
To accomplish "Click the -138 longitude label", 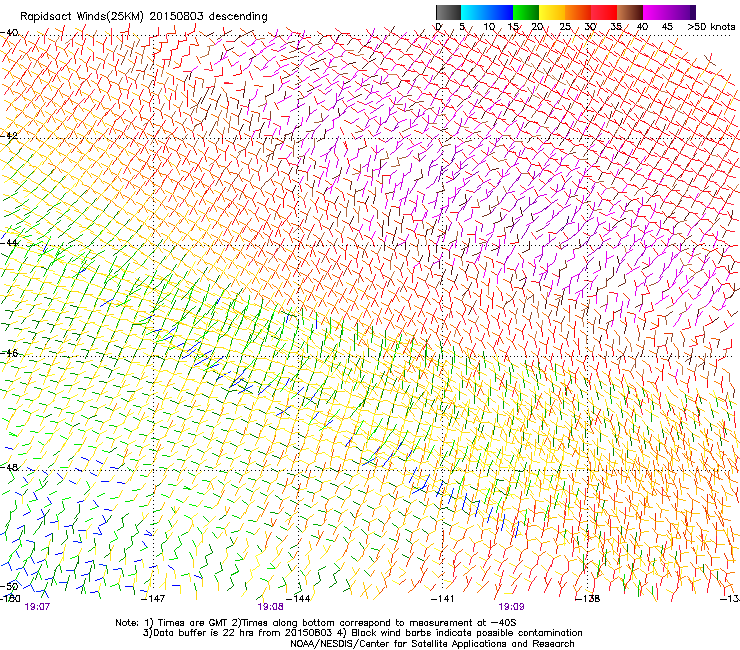I will (x=587, y=599).
